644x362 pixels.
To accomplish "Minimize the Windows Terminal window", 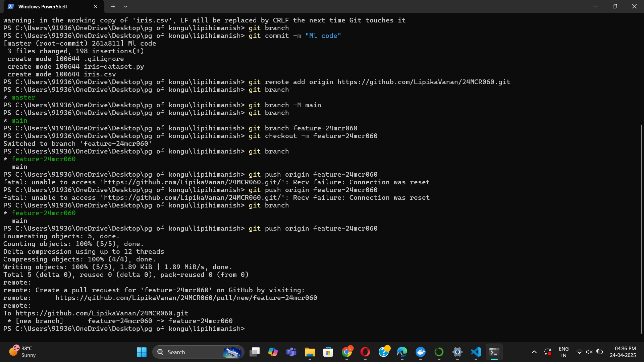I will 595,6.
